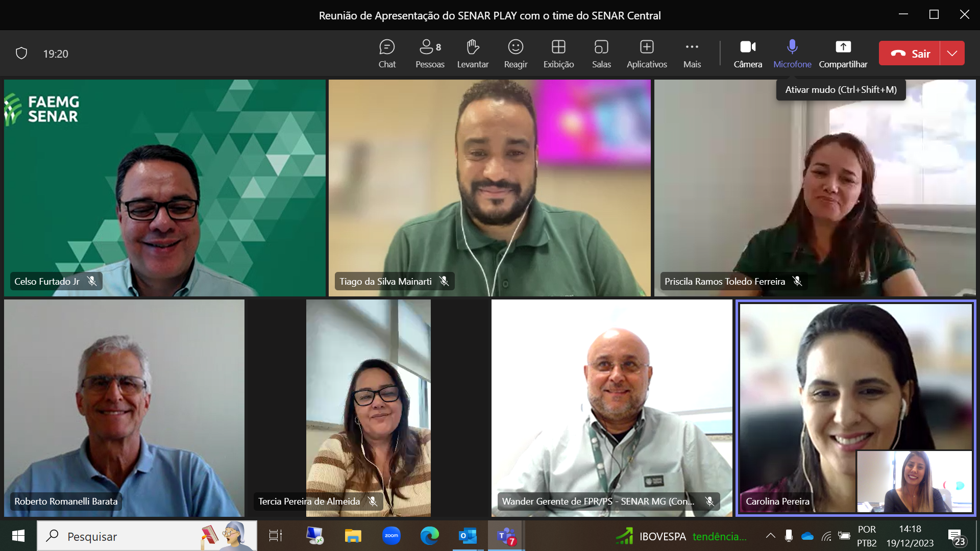Open the Windows Start menu
Screen dimensions: 980x551
(x=18, y=536)
